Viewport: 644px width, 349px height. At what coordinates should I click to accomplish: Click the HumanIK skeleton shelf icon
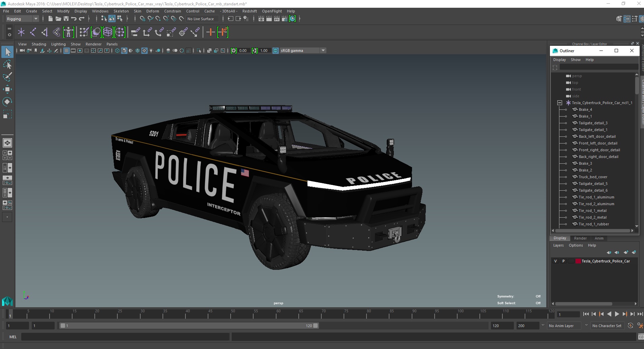[68, 32]
